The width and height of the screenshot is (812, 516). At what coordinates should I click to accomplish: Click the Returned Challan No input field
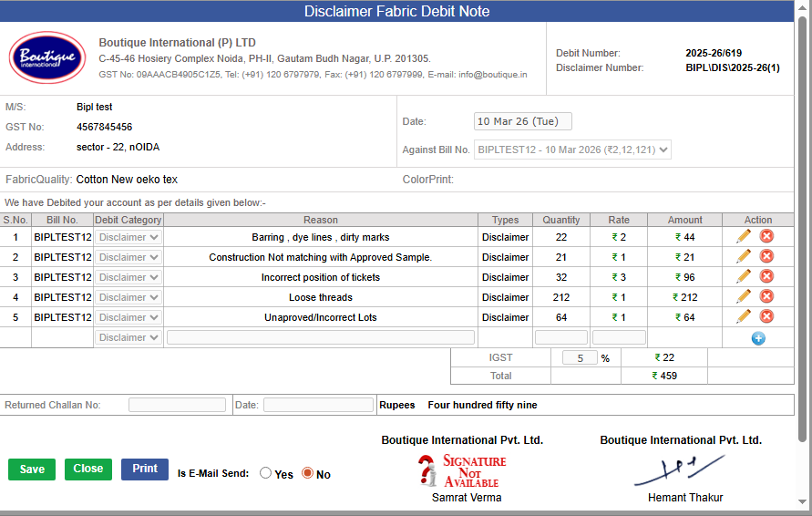click(x=177, y=405)
